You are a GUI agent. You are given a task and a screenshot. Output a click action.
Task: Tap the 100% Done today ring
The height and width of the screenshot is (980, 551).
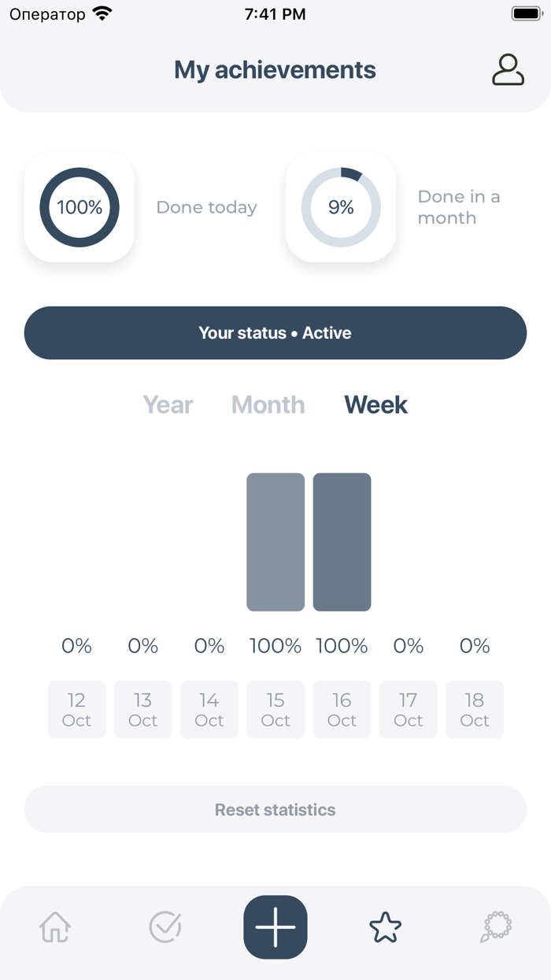(80, 207)
